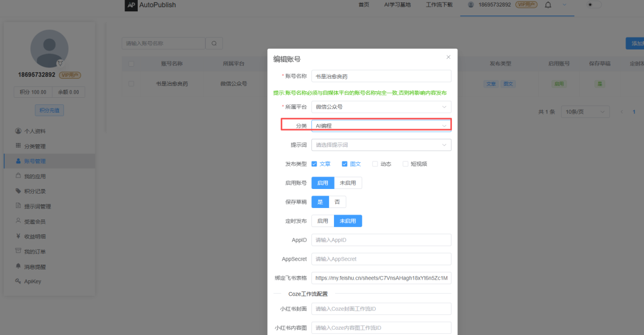Toggle the table header select-all checkbox

tap(131, 64)
